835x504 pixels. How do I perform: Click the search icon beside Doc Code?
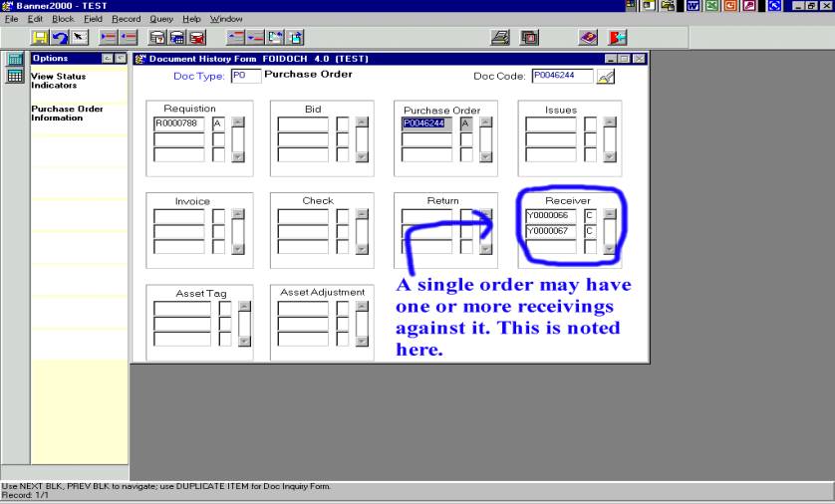click(605, 76)
